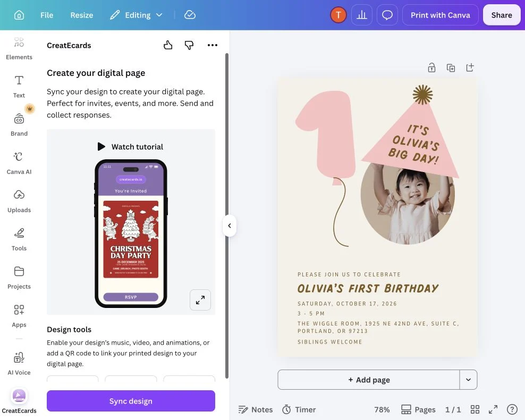
Task: Click the Sync design button
Action: (131, 401)
